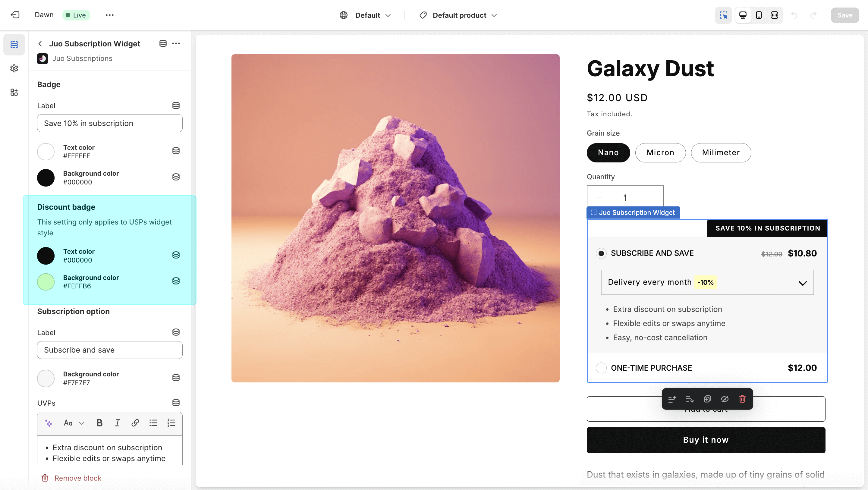Click the Add to cart button
This screenshot has width=868, height=490.
pos(706,409)
